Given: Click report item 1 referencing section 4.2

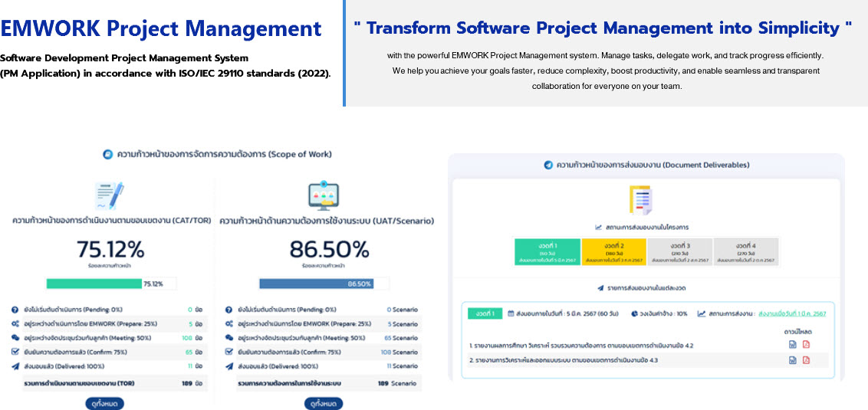Looking at the screenshot, I should (x=580, y=346).
